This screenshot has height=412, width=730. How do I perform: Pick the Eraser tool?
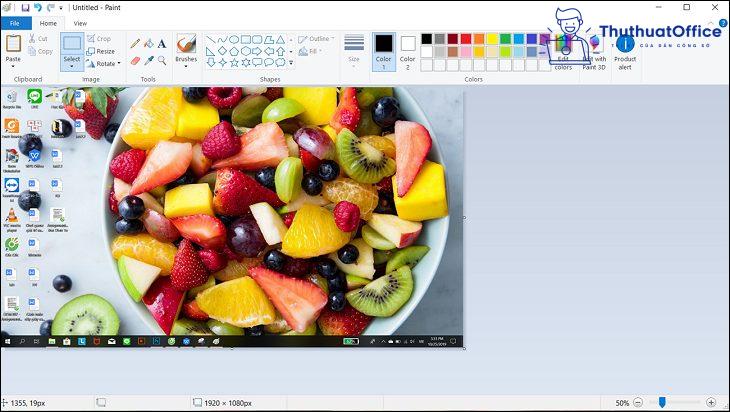(x=135, y=60)
